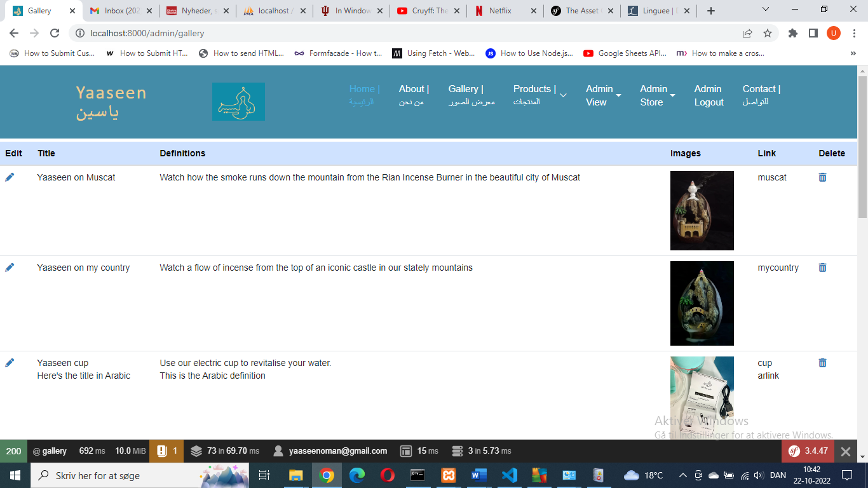Click the Yaaseen teal logo image

238,102
